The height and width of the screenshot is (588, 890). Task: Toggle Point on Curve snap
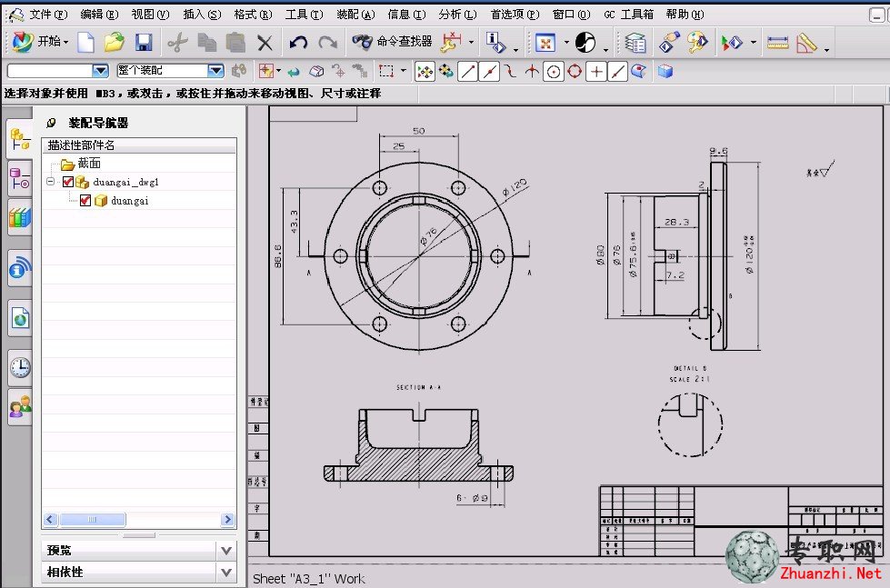(x=617, y=72)
